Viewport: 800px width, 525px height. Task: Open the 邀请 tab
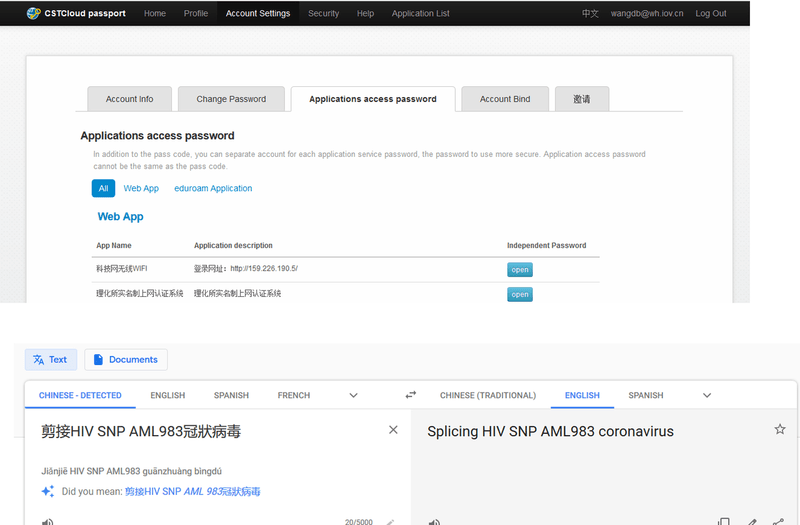click(582, 99)
